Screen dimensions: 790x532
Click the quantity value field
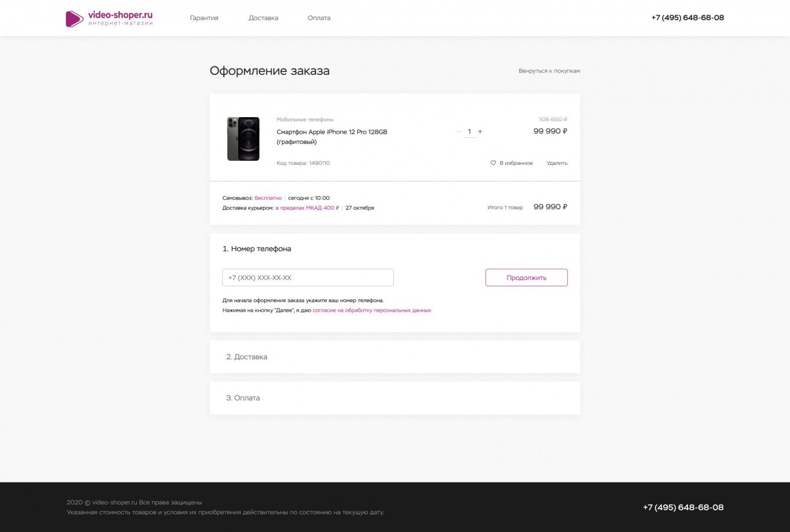pyautogui.click(x=469, y=132)
